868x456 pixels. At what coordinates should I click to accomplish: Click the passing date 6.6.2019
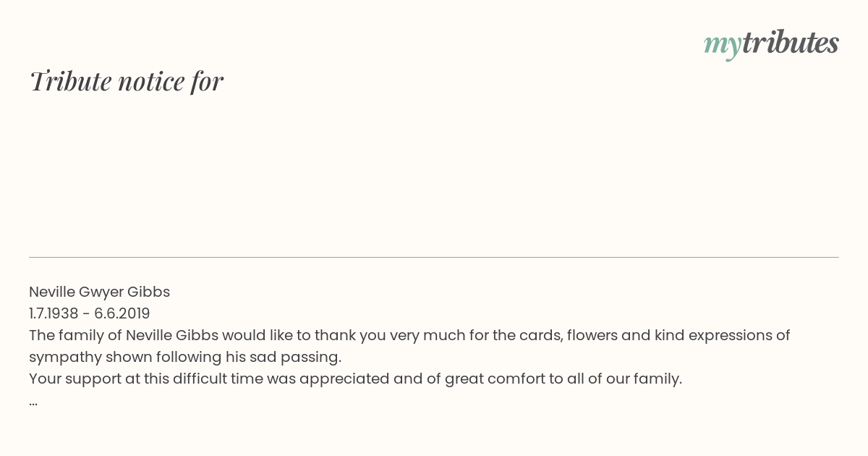point(122,313)
